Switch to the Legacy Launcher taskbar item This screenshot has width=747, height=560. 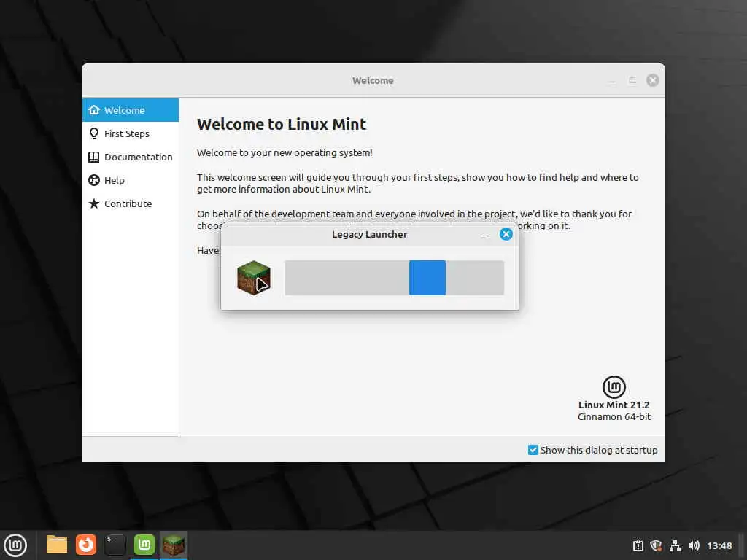click(x=174, y=545)
